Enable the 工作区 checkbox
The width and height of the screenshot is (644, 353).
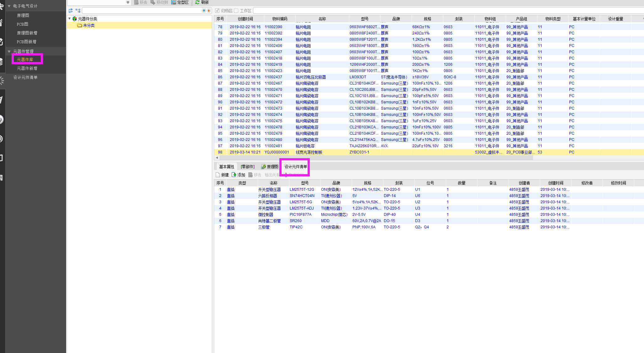[x=236, y=11]
